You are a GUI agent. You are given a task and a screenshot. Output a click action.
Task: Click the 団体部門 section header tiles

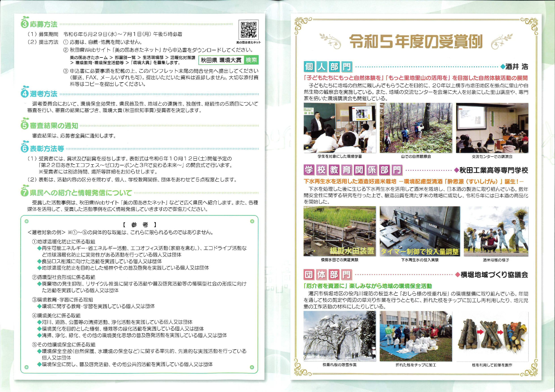(327, 275)
